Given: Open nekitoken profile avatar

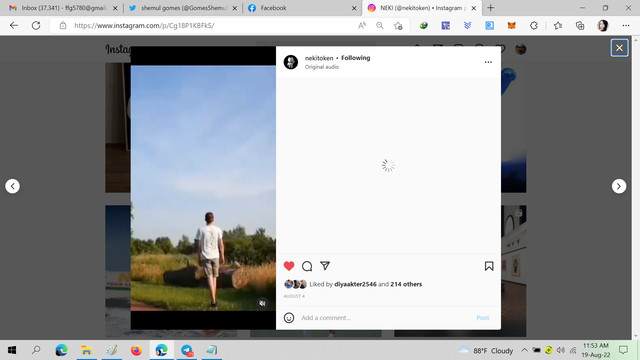Looking at the screenshot, I should tap(291, 62).
